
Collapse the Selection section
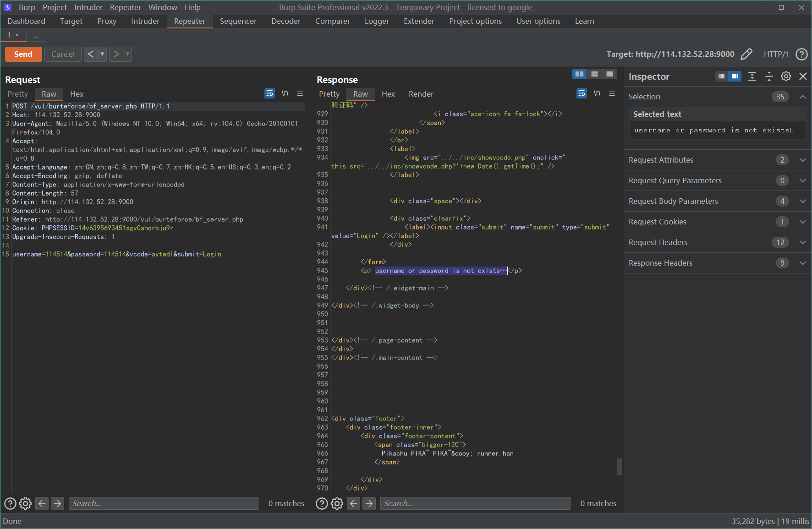point(802,97)
